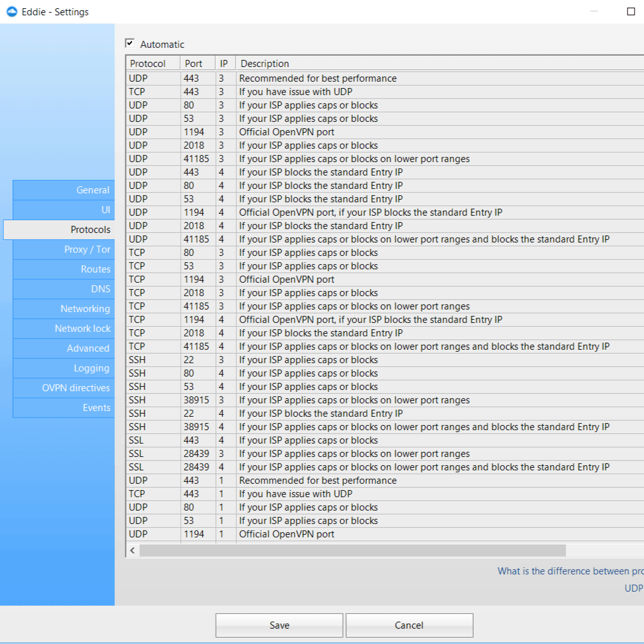Select TCP port 1194 IP 3 row

[385, 280]
